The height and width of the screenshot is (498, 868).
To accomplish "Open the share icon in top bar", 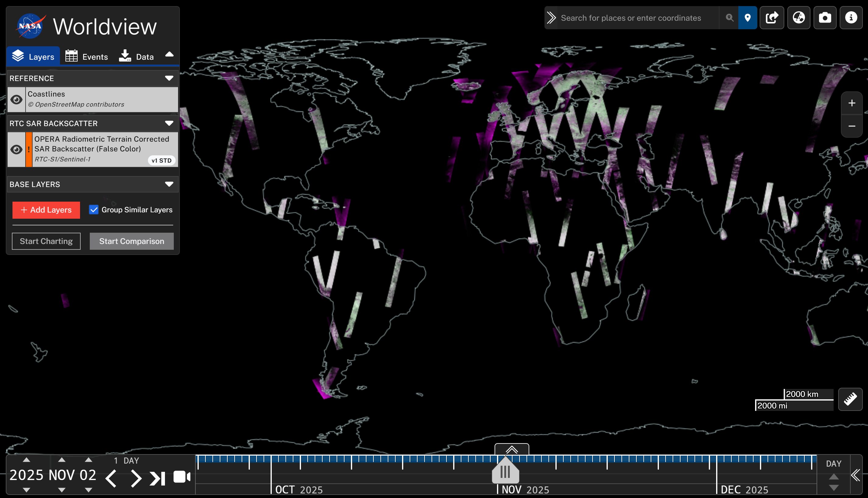I will tap(772, 17).
